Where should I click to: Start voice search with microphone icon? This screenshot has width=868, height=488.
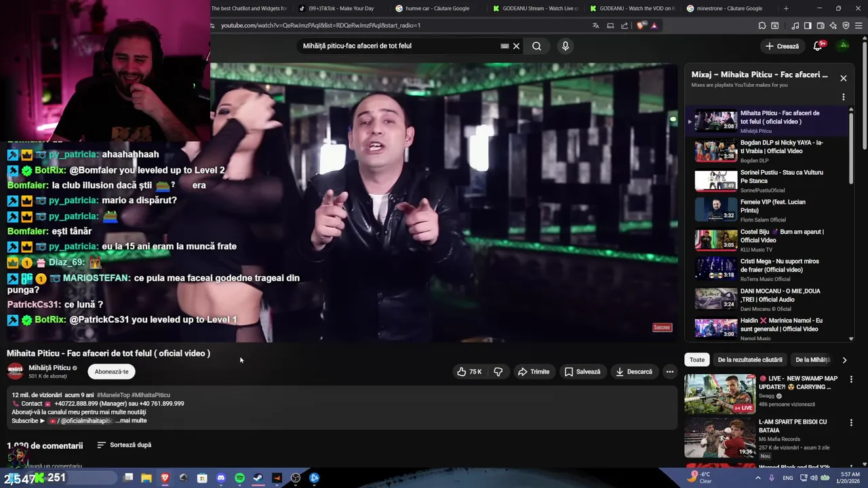(565, 46)
